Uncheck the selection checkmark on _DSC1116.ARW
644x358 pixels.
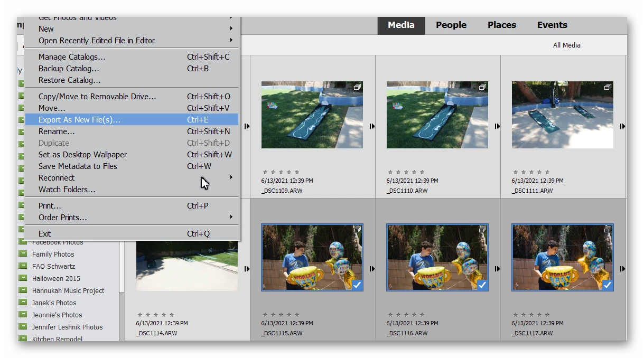point(482,285)
